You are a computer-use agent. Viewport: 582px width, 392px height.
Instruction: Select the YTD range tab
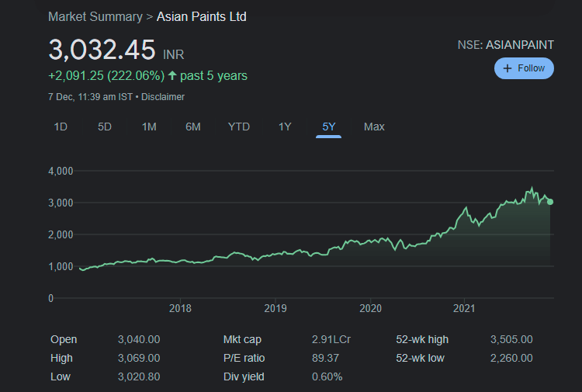[239, 127]
